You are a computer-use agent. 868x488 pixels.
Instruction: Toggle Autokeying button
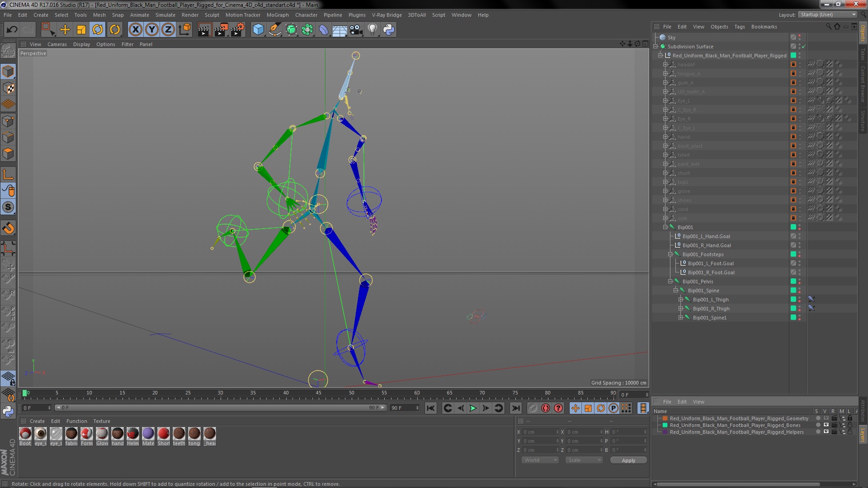click(546, 408)
